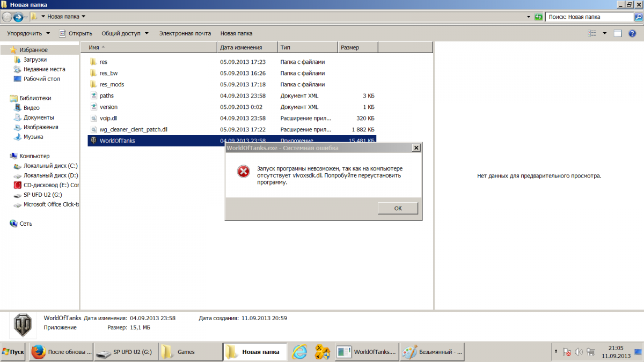Click Компьютер in navigation pane
This screenshot has height=362, width=644.
click(34, 156)
